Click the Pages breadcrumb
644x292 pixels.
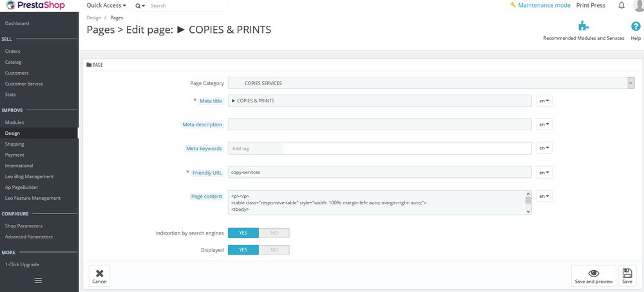click(x=117, y=17)
